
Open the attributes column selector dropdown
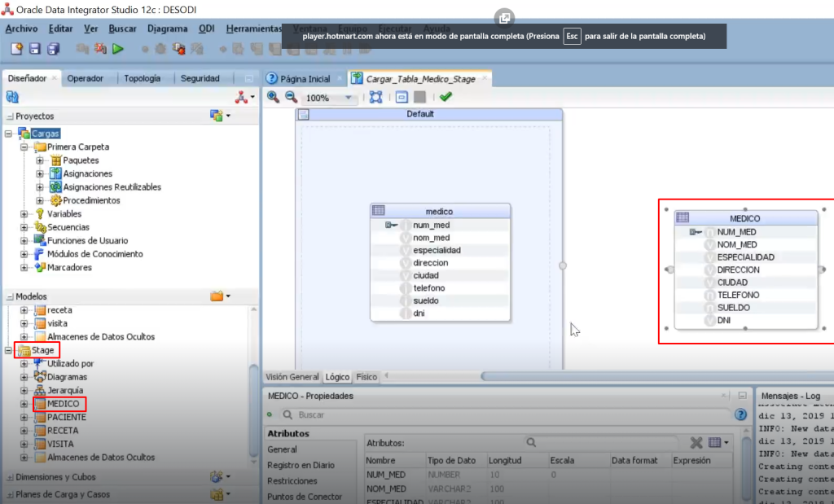718,442
